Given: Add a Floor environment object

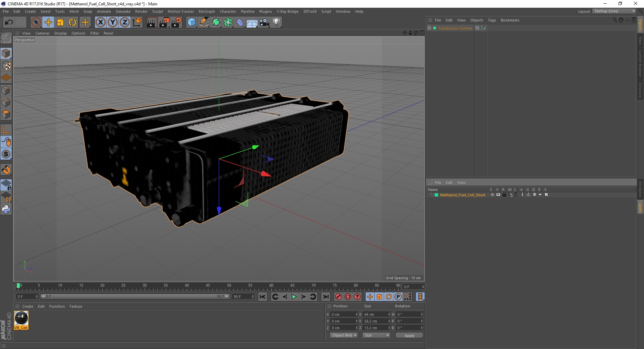Looking at the screenshot, I should 252,22.
